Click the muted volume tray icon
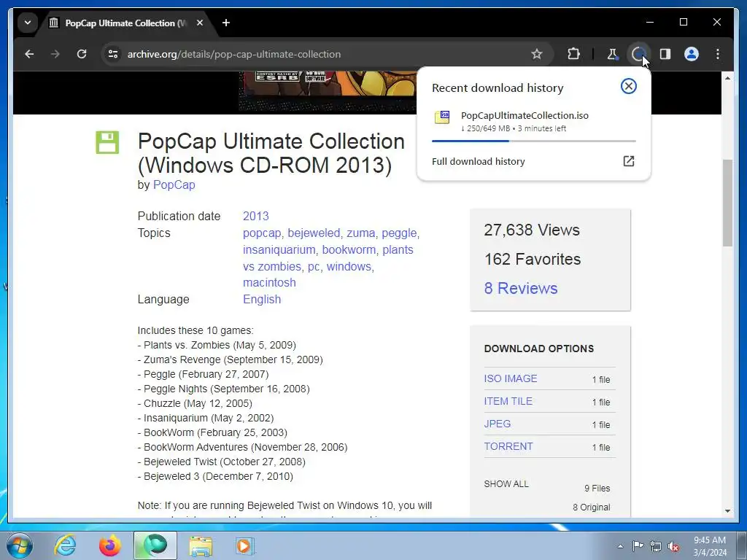 (x=673, y=546)
